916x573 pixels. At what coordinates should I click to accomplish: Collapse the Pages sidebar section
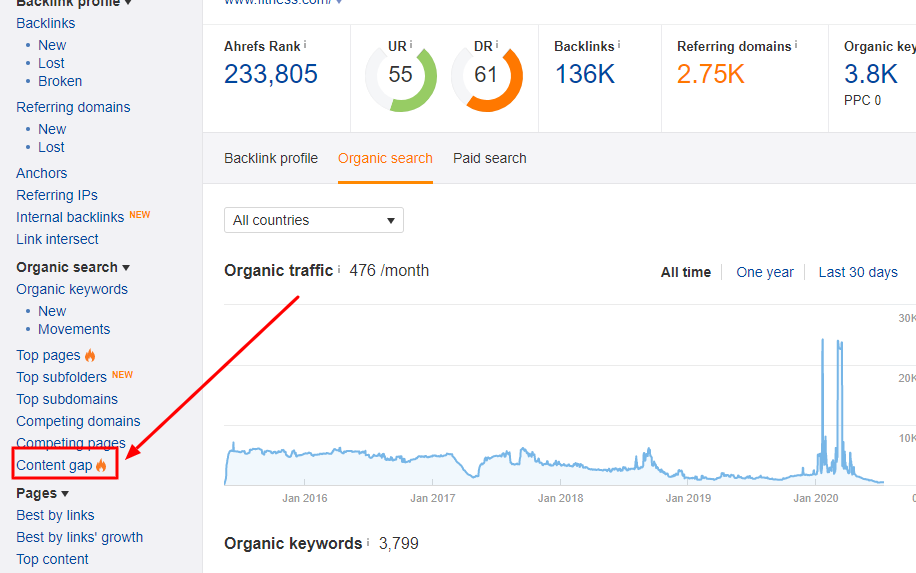click(43, 494)
